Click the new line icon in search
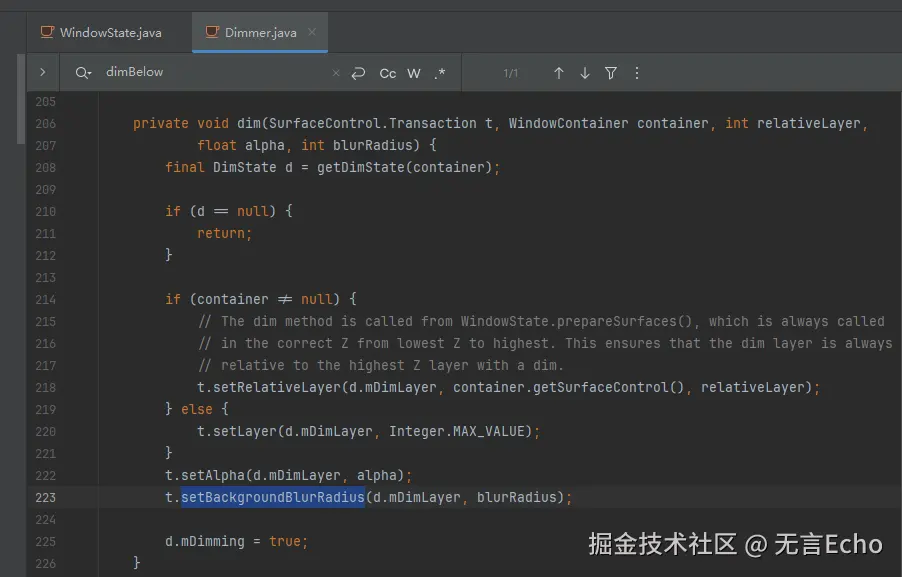 [358, 73]
